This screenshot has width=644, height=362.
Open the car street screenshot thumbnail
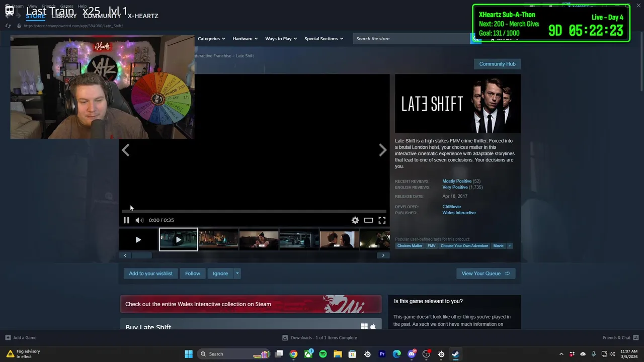click(x=219, y=240)
